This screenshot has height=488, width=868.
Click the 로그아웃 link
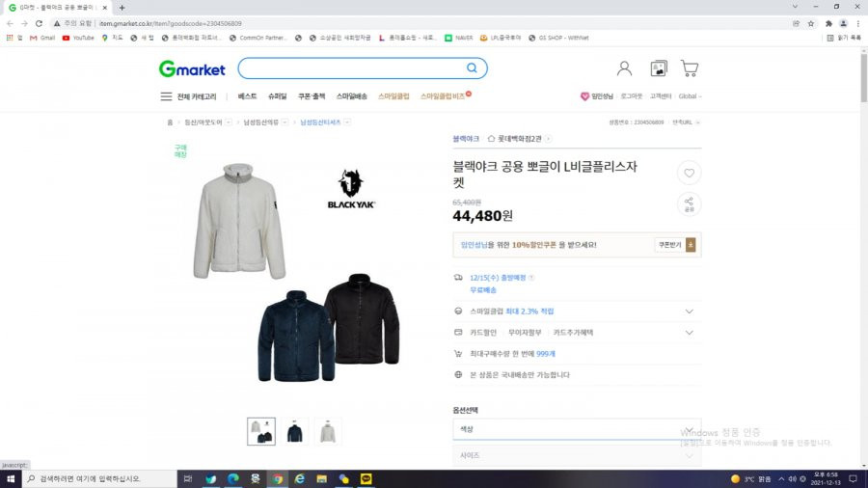click(x=632, y=96)
